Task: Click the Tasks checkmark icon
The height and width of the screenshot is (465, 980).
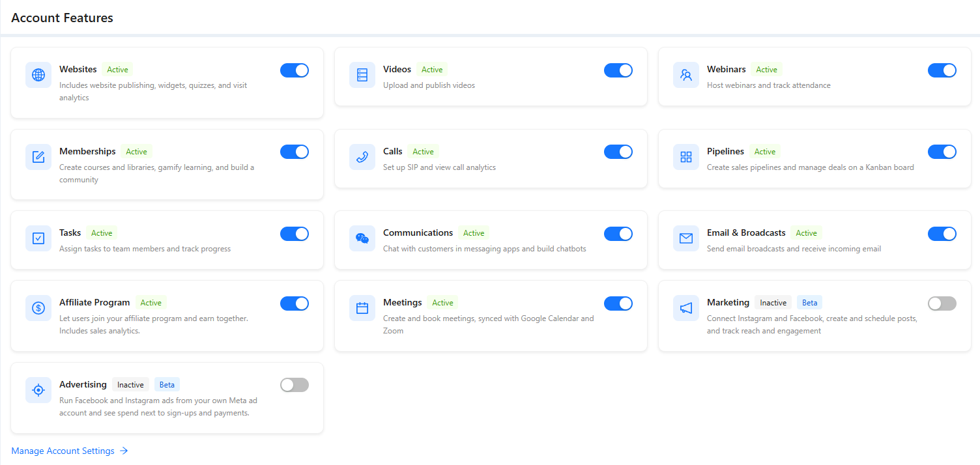Action: [38, 238]
